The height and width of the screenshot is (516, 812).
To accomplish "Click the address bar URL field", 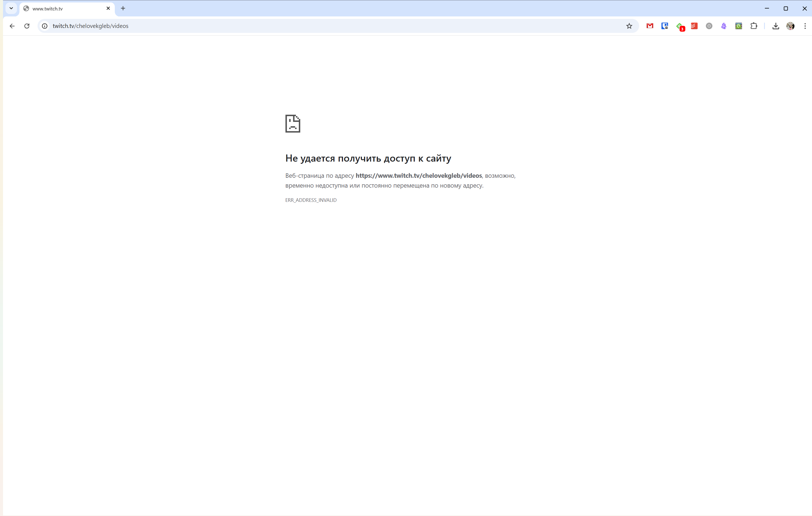I will (304, 26).
